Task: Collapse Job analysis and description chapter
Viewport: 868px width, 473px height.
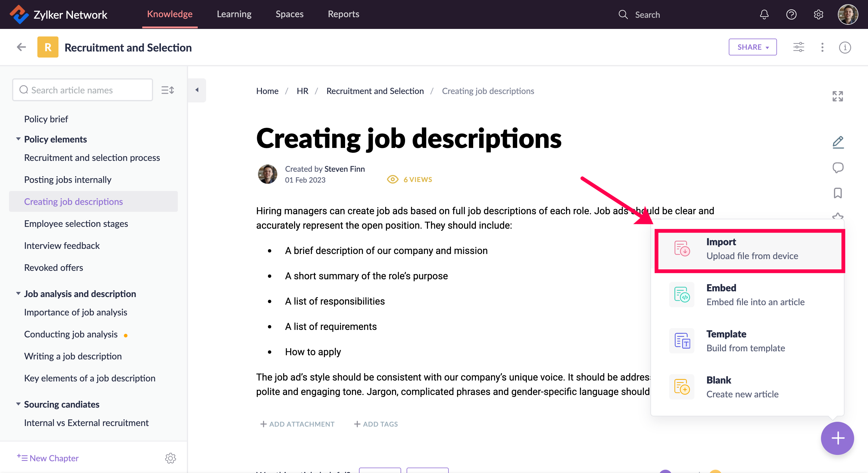Action: [18, 293]
